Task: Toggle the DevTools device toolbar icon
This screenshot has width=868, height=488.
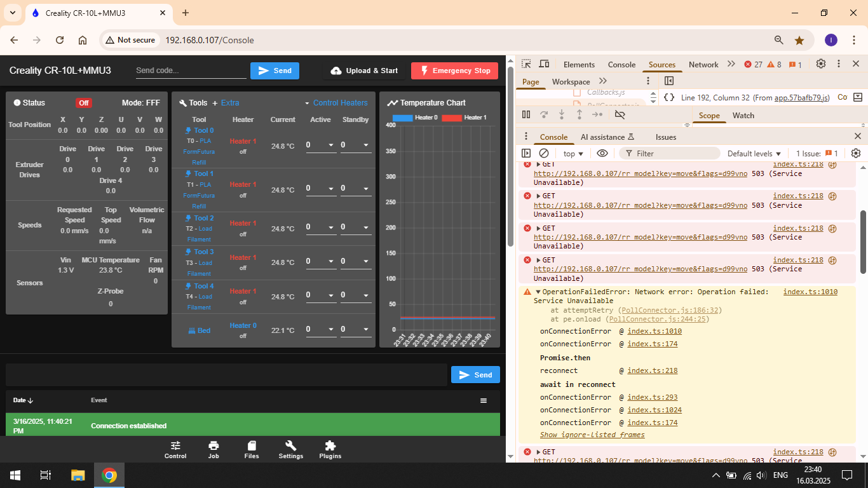Action: (x=544, y=64)
